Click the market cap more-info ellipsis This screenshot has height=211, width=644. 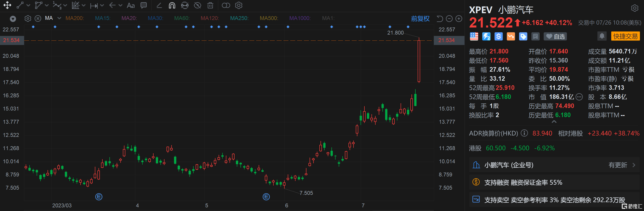[x=579, y=97]
